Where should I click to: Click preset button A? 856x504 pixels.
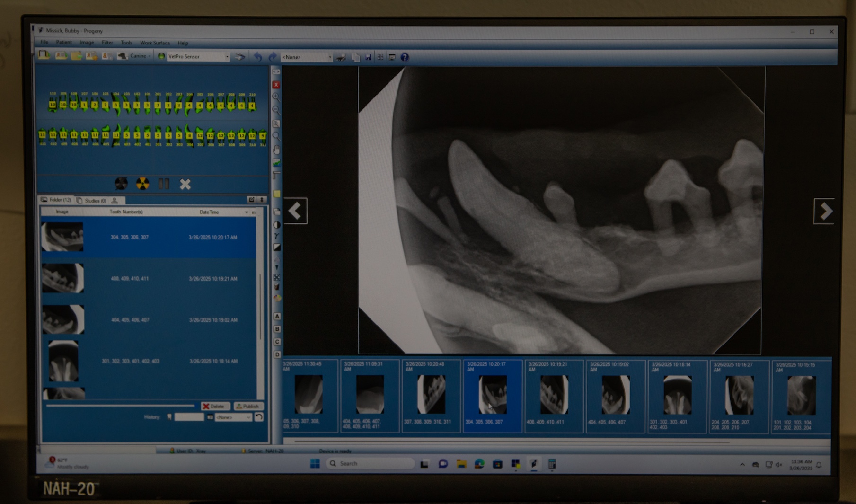pos(277,316)
